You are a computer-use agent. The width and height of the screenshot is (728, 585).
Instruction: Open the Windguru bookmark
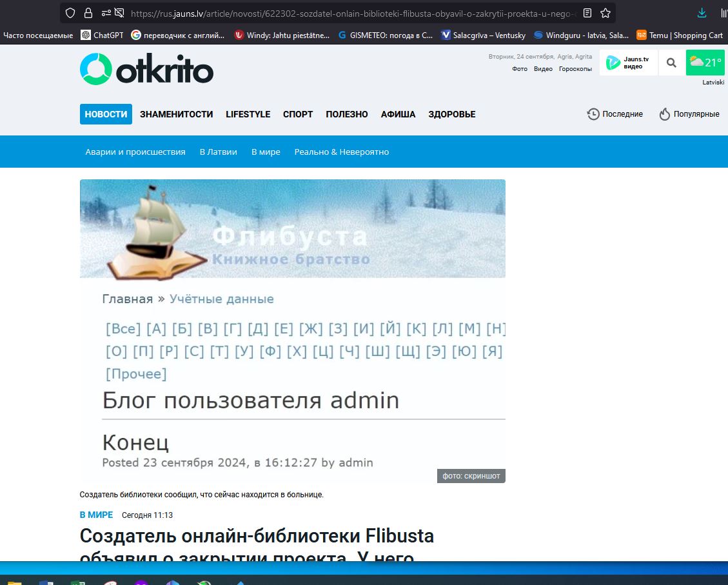[581, 35]
